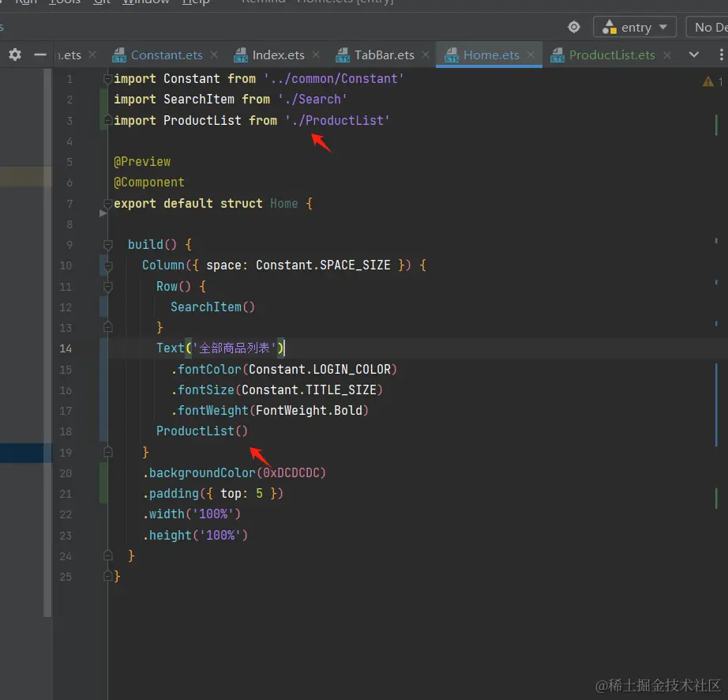Click the './Search' import path string
Screen dimensions: 728x700
click(312, 99)
